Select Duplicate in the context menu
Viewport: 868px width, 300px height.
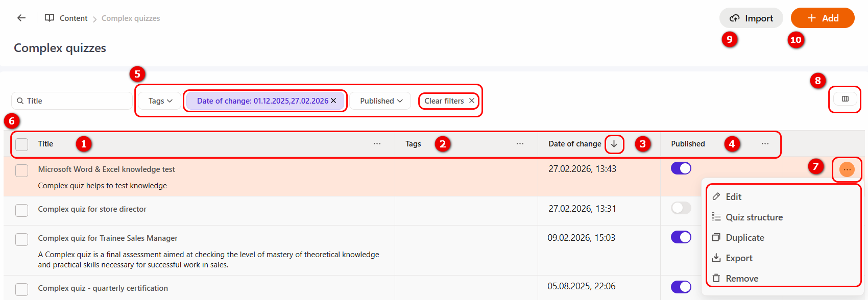[x=744, y=238]
